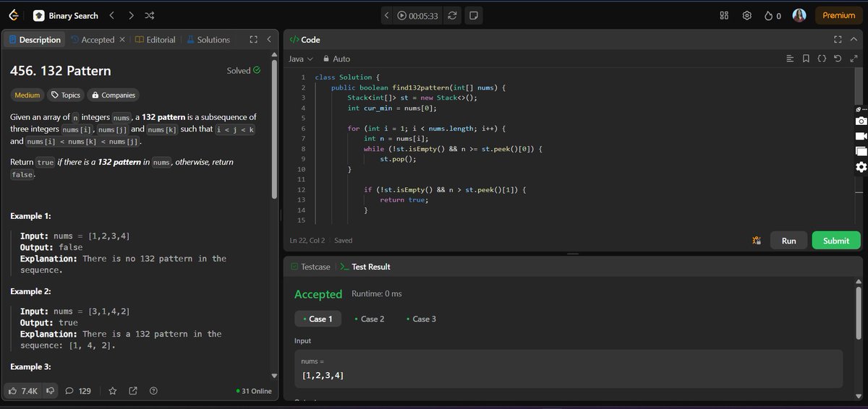The height and width of the screenshot is (409, 868).
Task: View the streak flame counter
Action: (x=773, y=15)
